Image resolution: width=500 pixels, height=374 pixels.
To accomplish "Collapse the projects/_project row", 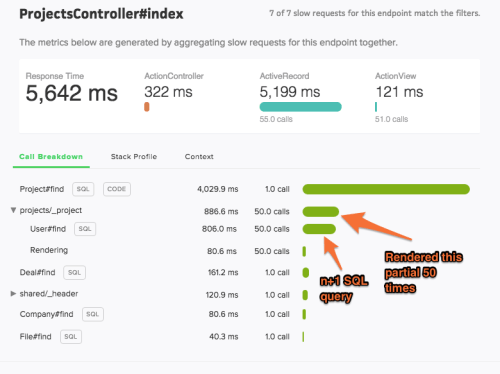I will [13, 210].
